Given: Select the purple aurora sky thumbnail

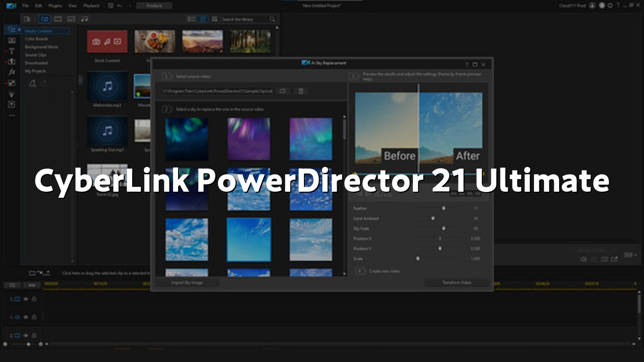Looking at the screenshot, I should click(x=249, y=139).
